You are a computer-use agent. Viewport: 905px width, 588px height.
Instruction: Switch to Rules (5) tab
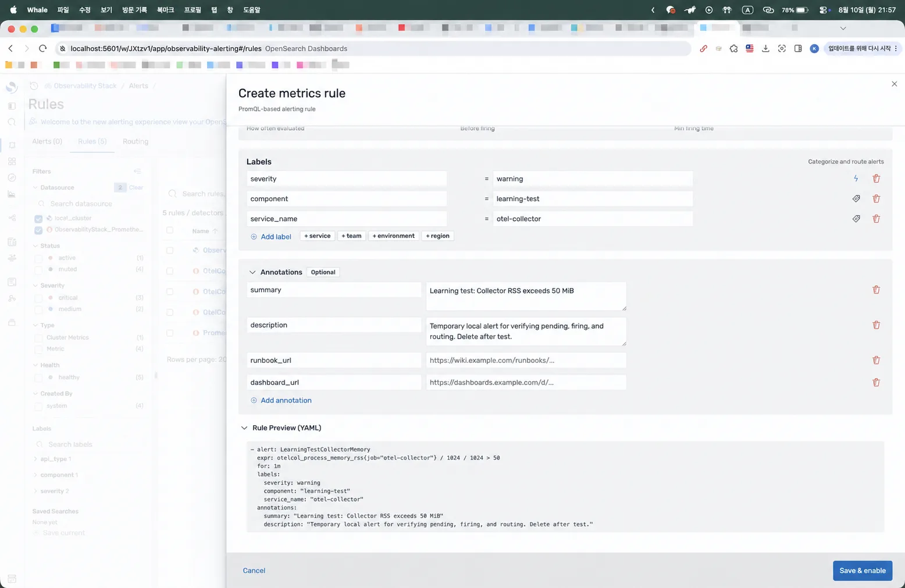pos(92,141)
